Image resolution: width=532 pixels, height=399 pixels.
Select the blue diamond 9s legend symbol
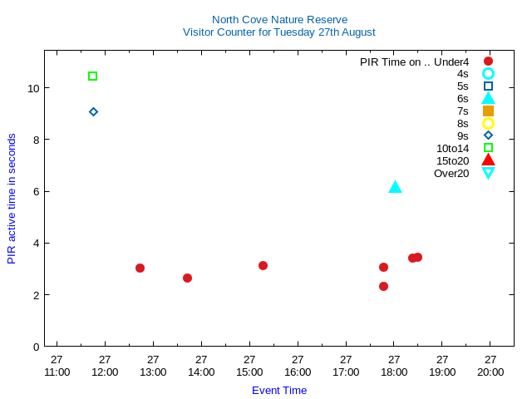coord(488,135)
